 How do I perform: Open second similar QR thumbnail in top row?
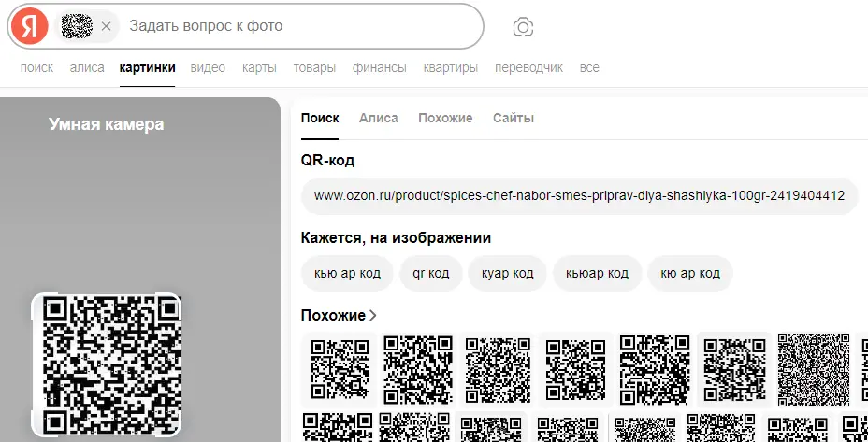(x=418, y=369)
